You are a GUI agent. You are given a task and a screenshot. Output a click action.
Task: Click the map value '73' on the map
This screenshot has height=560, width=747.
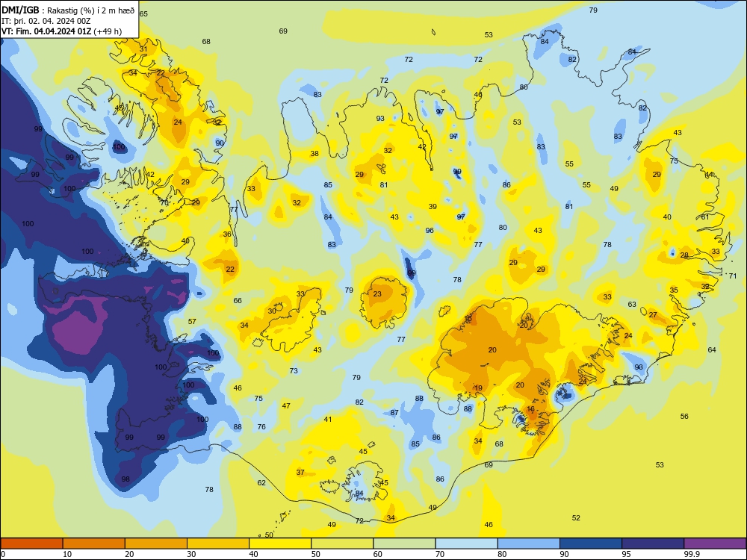click(294, 370)
